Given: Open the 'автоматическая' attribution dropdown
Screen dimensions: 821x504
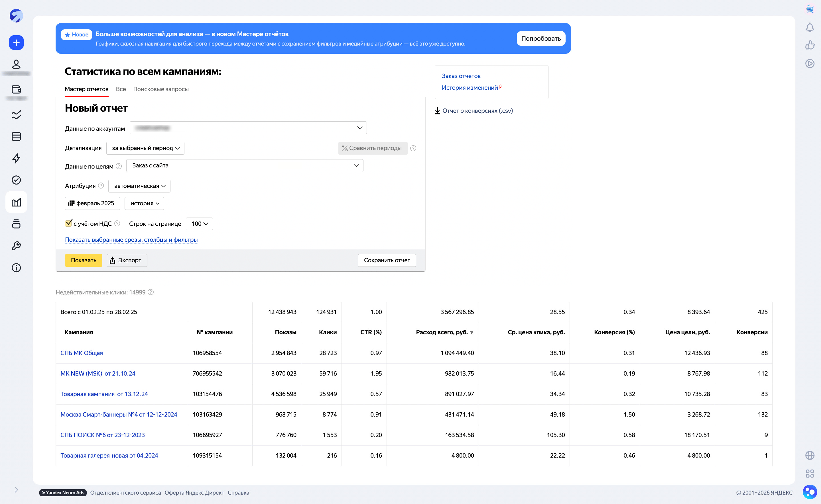Looking at the screenshot, I should [x=139, y=186].
